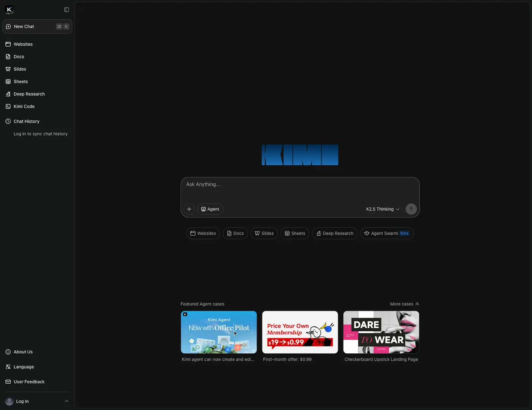Viewport: 532px width, 410px height.
Task: Open Docs in the sidebar
Action: tap(19, 57)
